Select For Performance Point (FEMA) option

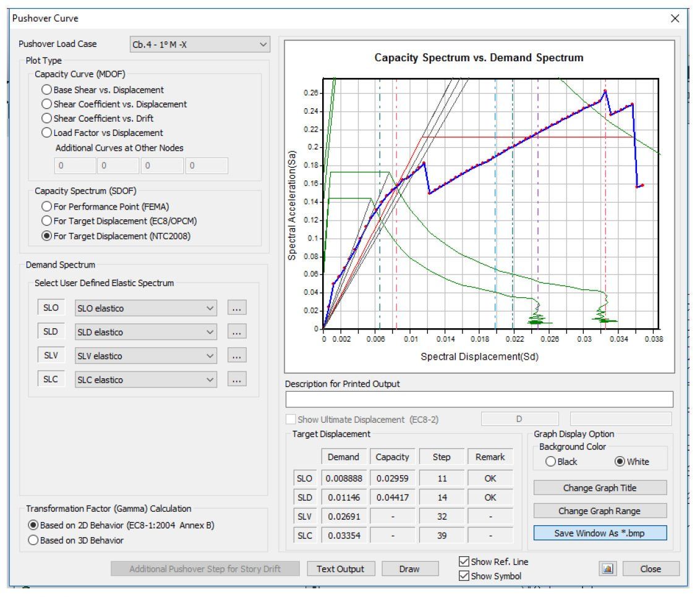46,206
